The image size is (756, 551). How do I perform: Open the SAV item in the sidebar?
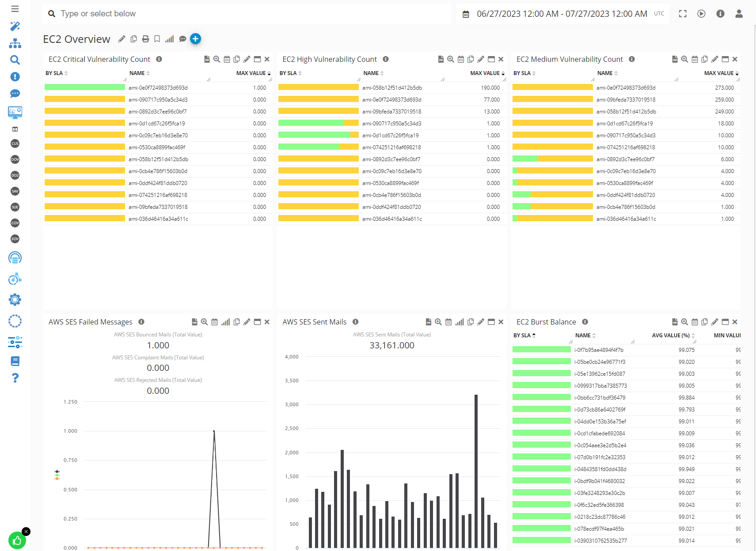[15, 191]
